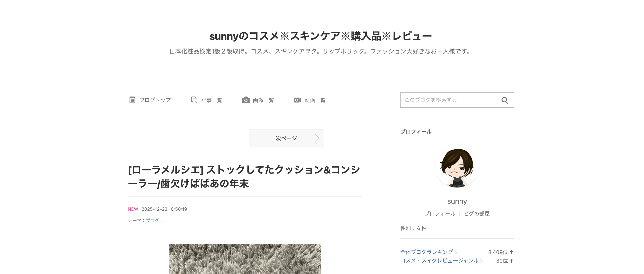Image resolution: width=644 pixels, height=274 pixels.
Task: Click the chevron after テーマ ブログ
Action: point(162,221)
